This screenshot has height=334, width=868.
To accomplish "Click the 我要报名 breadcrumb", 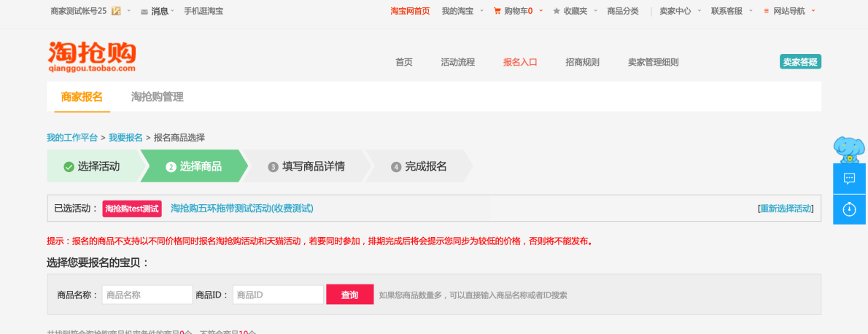I will tap(125, 137).
